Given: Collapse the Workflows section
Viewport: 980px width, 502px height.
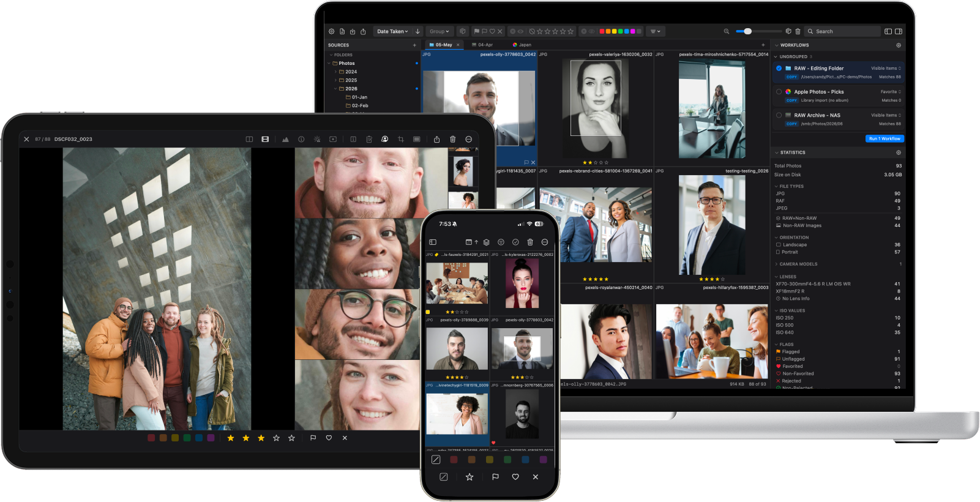Looking at the screenshot, I should click(777, 45).
